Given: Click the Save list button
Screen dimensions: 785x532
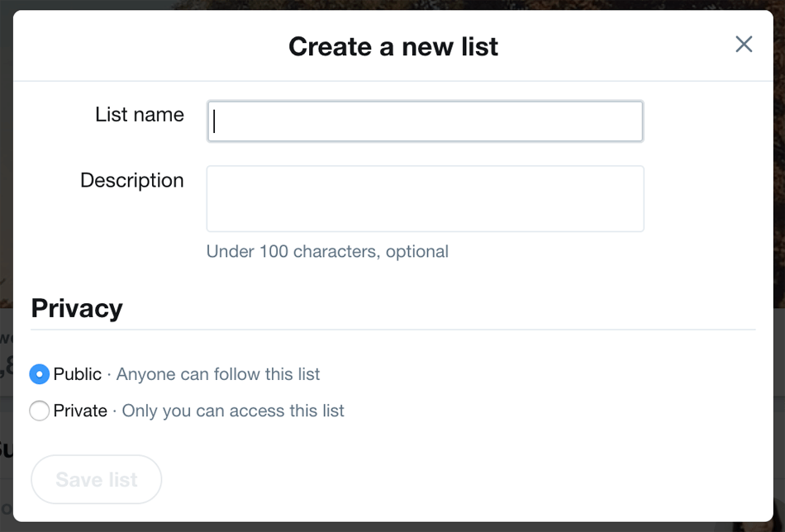Looking at the screenshot, I should (96, 479).
